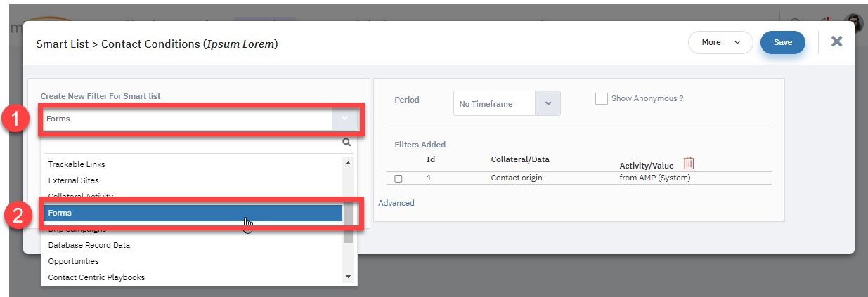Expand the Create New Filter dropdown arrow
This screenshot has height=297, width=868.
coord(344,119)
